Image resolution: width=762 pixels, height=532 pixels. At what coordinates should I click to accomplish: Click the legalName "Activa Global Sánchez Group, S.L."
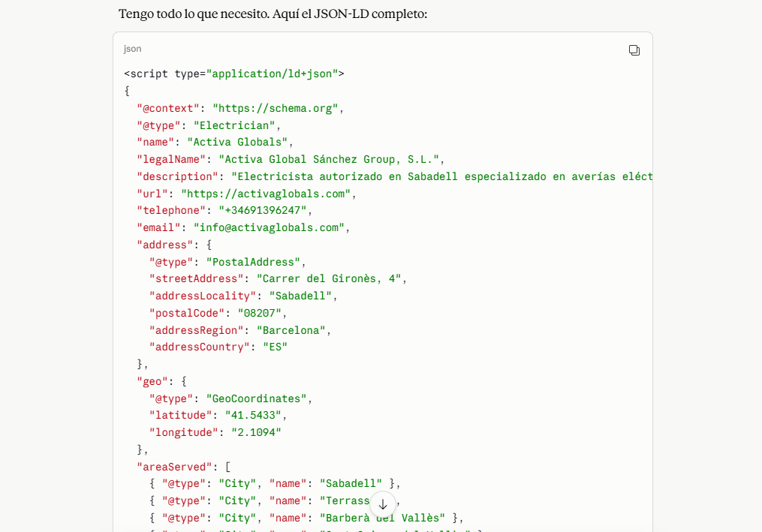click(329, 159)
